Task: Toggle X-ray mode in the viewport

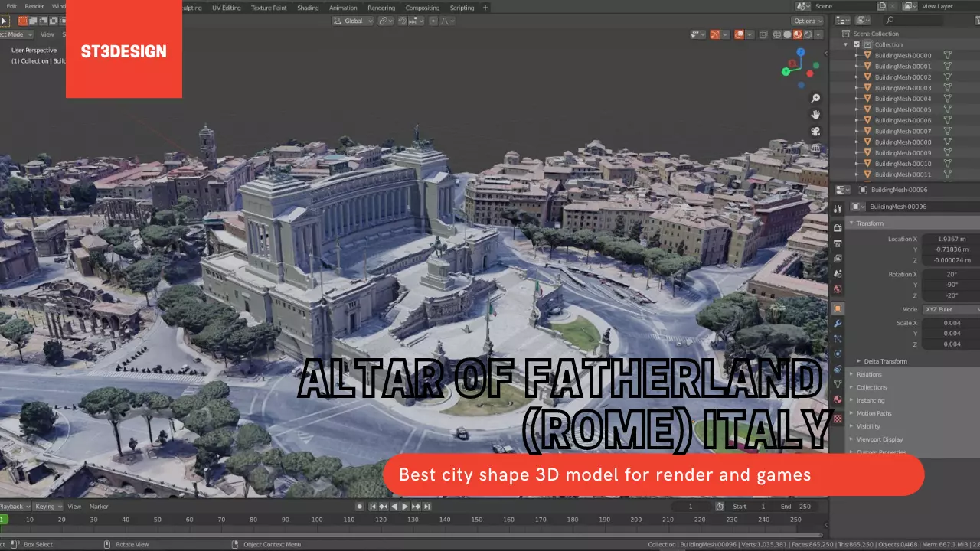Action: click(763, 34)
